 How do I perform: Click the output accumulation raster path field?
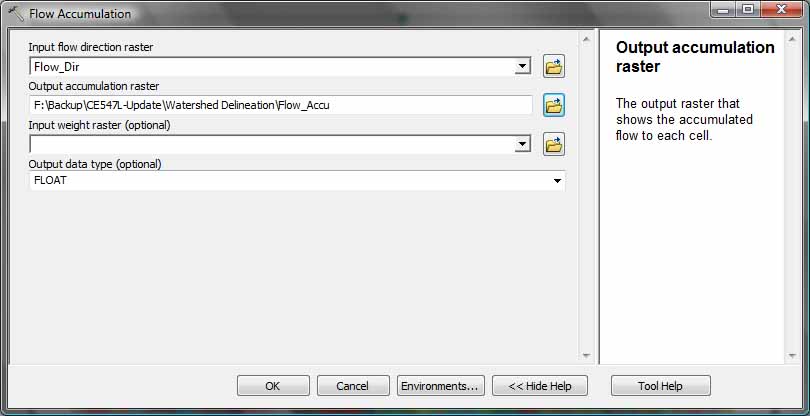coord(281,105)
